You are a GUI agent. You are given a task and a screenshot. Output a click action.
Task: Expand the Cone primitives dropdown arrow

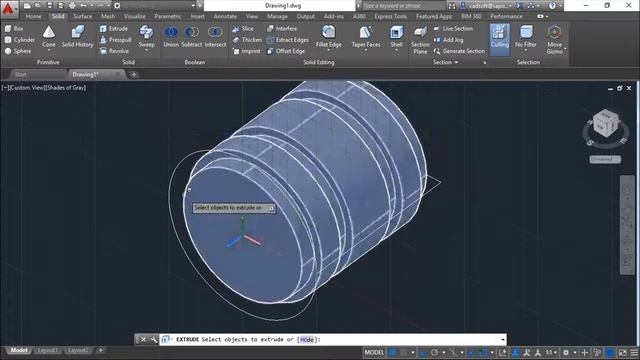(49, 50)
